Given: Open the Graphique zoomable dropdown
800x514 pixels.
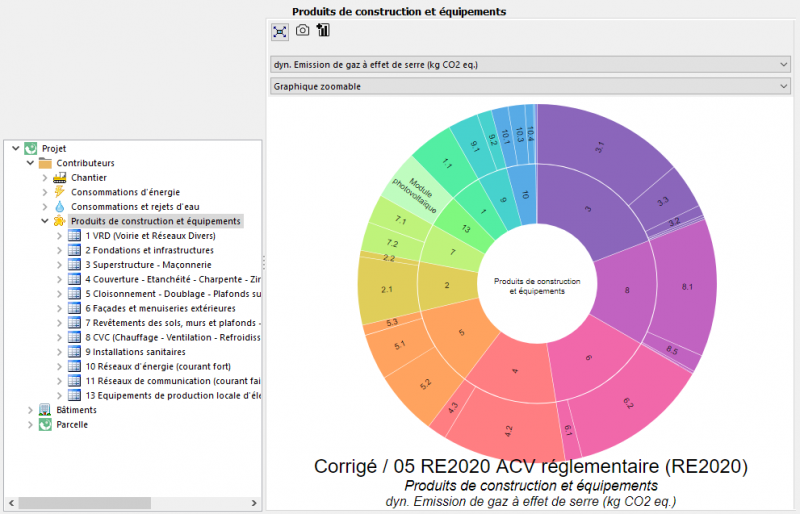Looking at the screenshot, I should 530,86.
